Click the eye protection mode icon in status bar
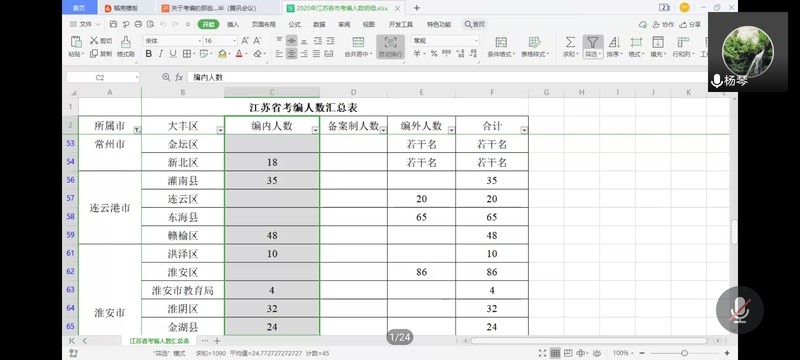This screenshot has width=800, height=360. [597, 353]
